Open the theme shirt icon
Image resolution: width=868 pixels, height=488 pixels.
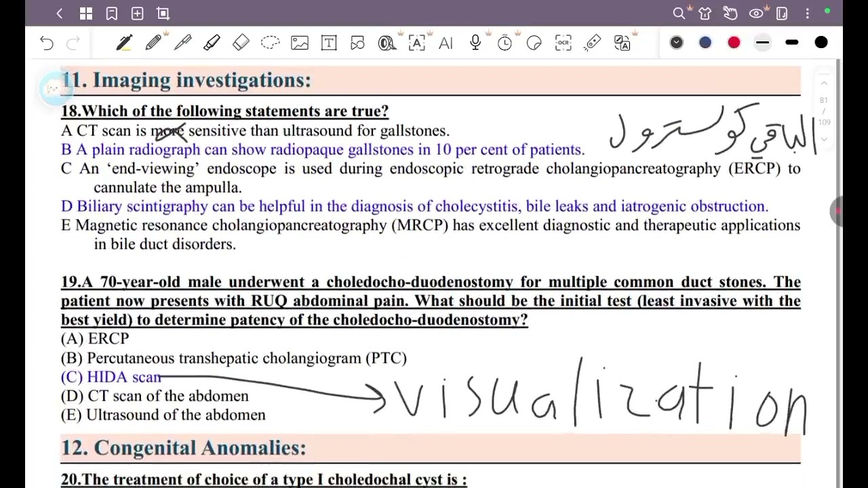pos(705,14)
